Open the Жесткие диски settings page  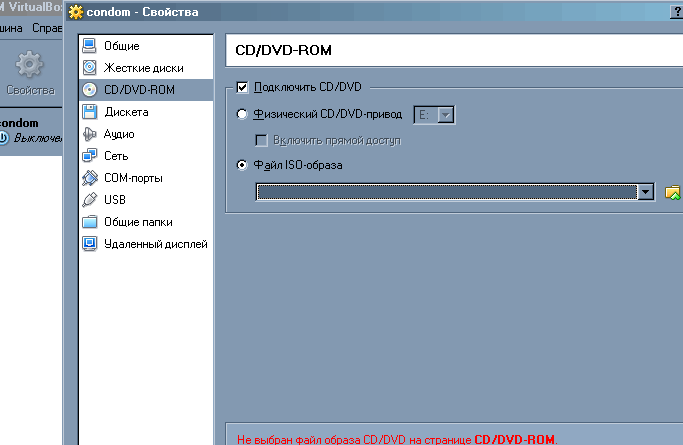[x=146, y=67]
